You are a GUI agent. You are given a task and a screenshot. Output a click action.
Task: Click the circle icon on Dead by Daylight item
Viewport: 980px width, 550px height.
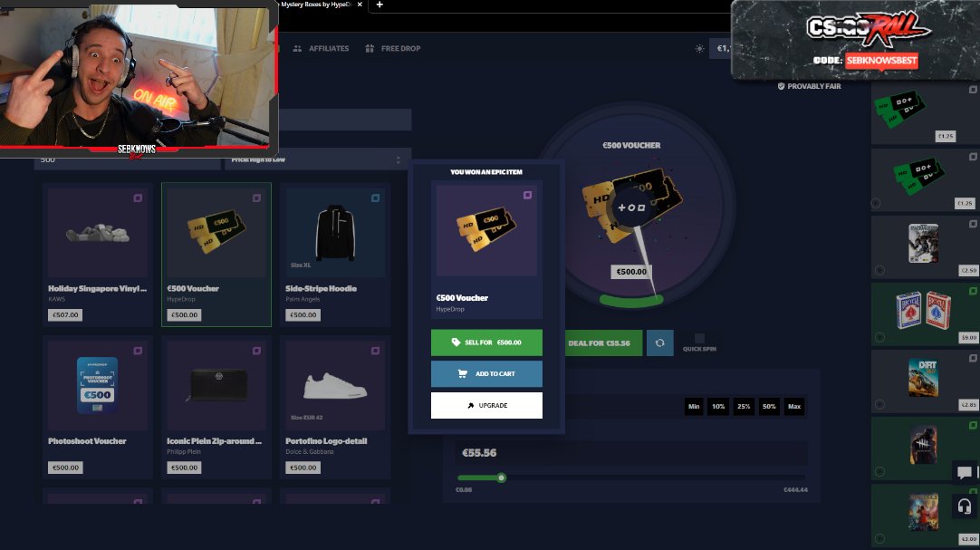(x=880, y=471)
